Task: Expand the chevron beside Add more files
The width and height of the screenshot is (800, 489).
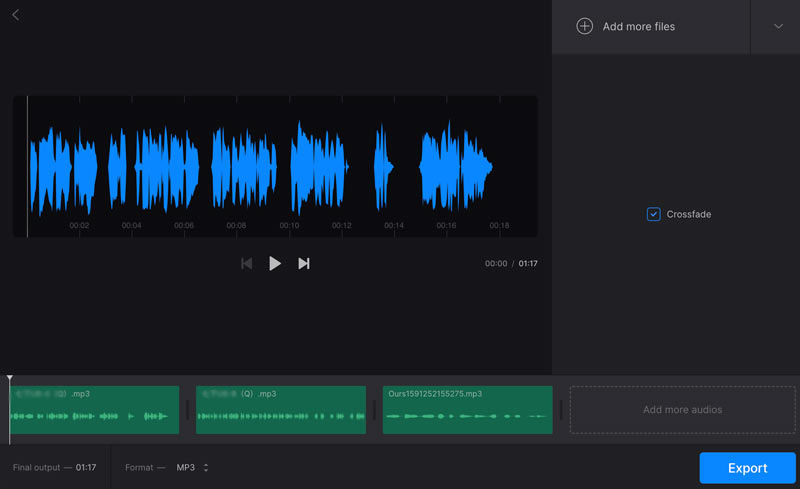Action: click(778, 26)
